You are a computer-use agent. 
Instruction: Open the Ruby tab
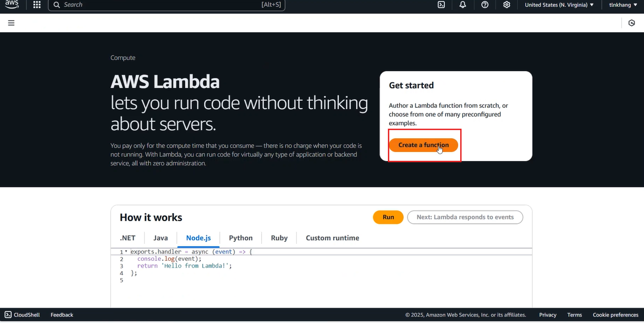[279, 238]
